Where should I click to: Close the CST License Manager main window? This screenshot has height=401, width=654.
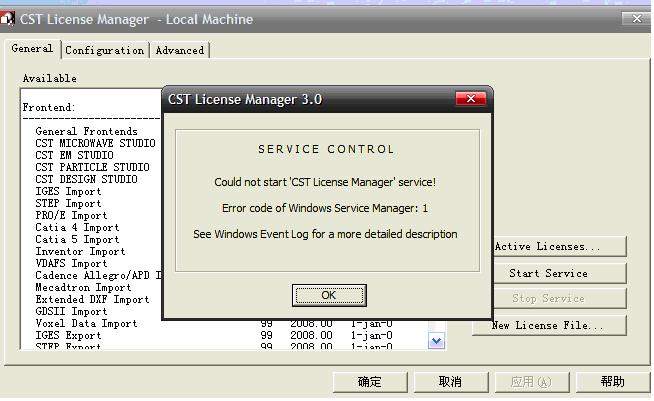(x=636, y=19)
